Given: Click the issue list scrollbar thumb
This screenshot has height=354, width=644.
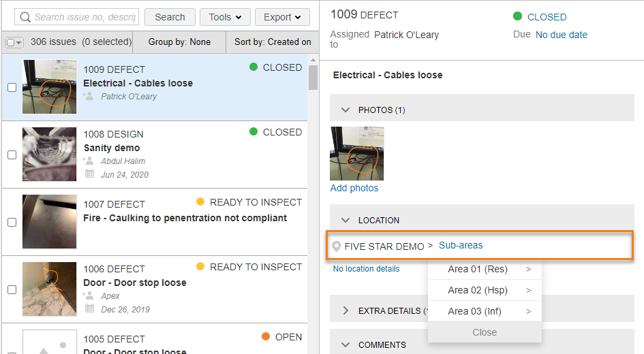Looking at the screenshot, I should 313,77.
